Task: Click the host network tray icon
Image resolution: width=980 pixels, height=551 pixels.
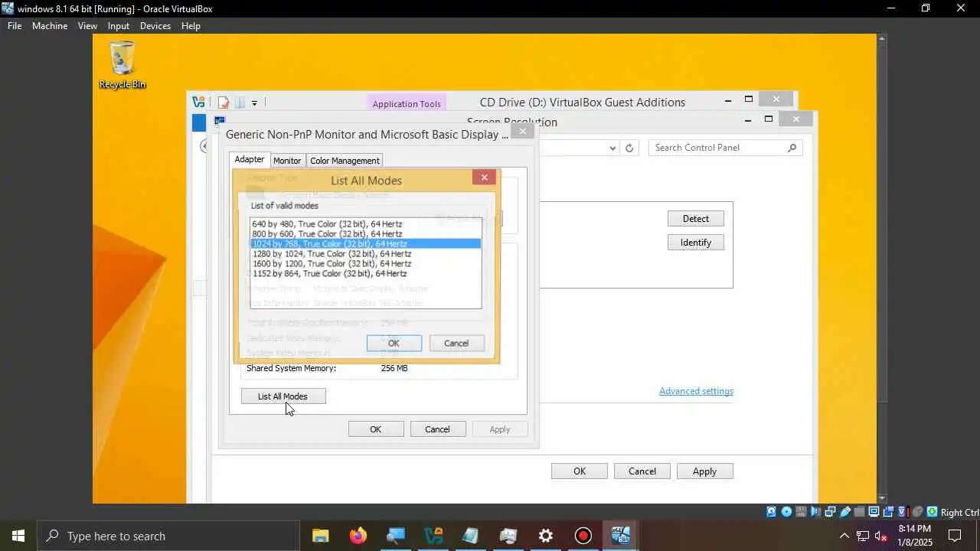Action: [x=863, y=536]
